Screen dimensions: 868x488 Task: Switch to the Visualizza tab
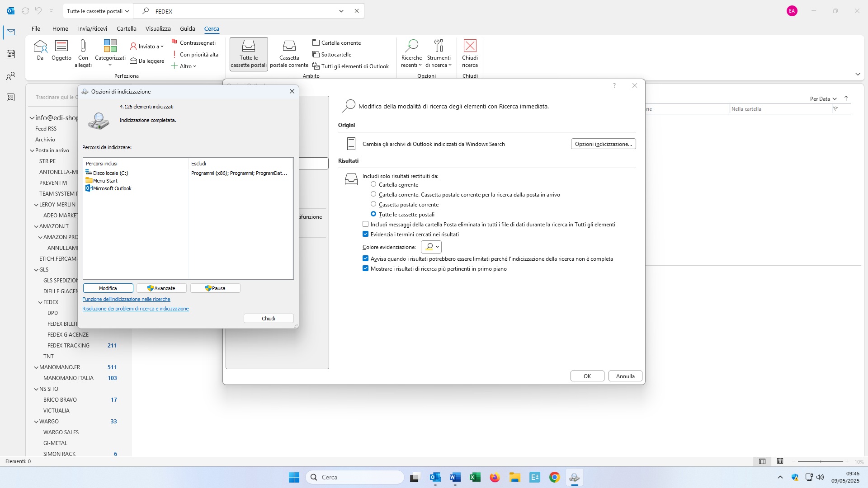[x=158, y=28]
